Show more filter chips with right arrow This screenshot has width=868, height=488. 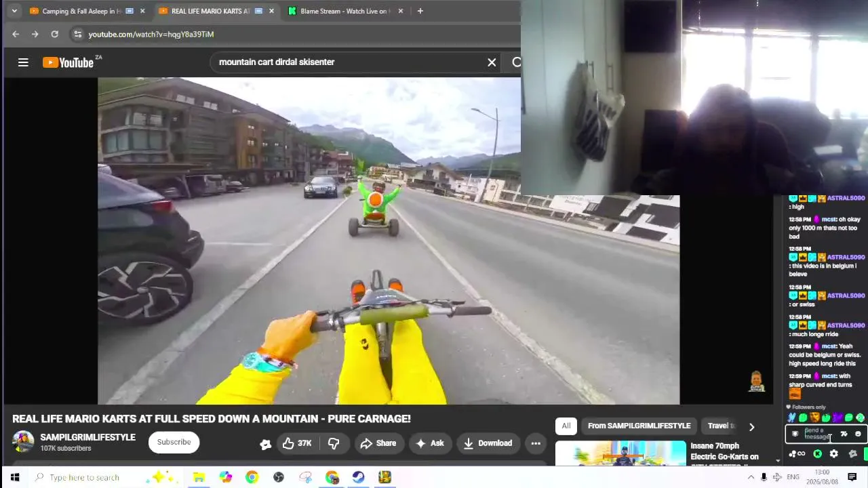coord(751,426)
